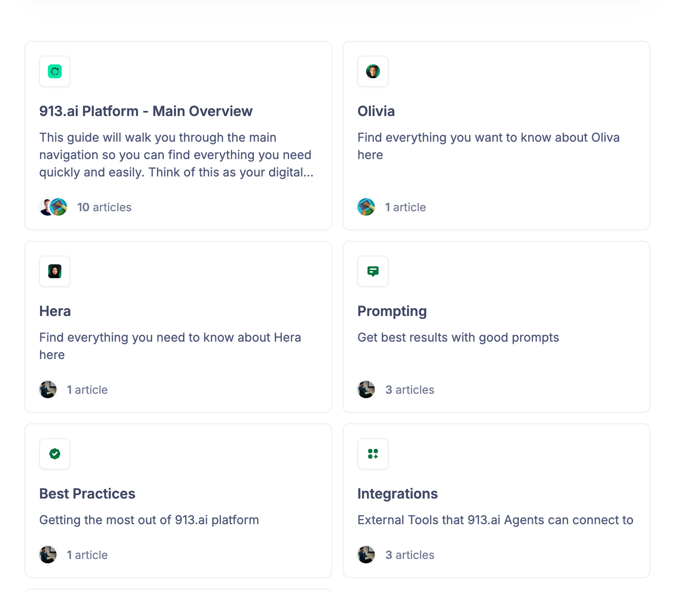The image size is (700, 592).
Task: Open the Olivia collection title
Action: click(x=376, y=111)
